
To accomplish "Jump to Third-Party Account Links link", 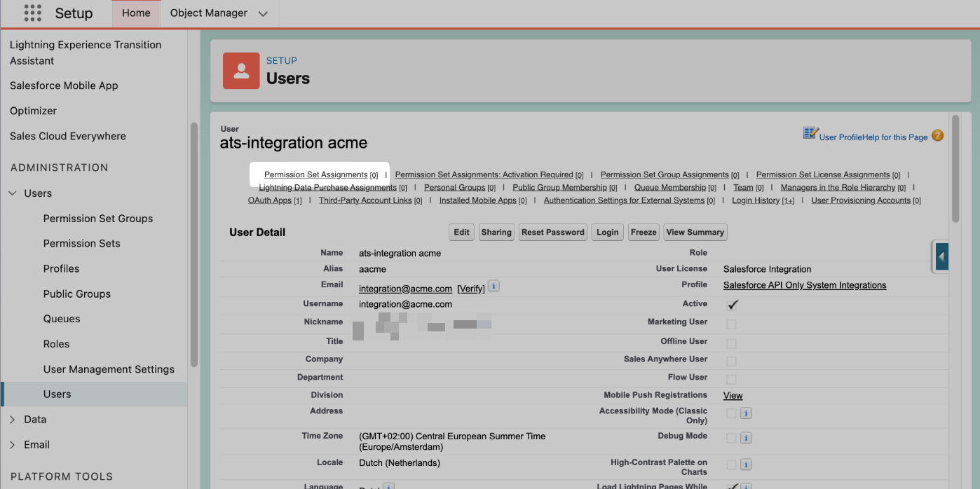I will click(x=365, y=200).
